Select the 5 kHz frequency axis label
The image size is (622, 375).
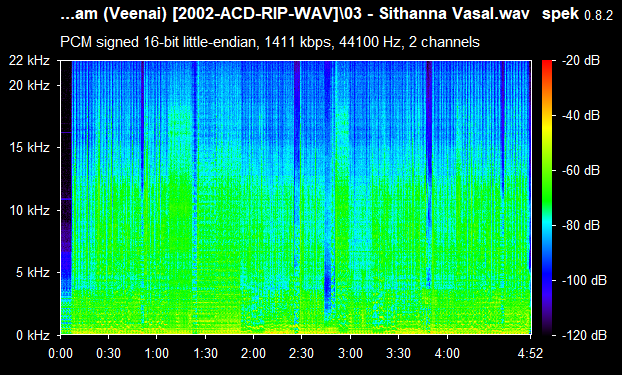33,272
